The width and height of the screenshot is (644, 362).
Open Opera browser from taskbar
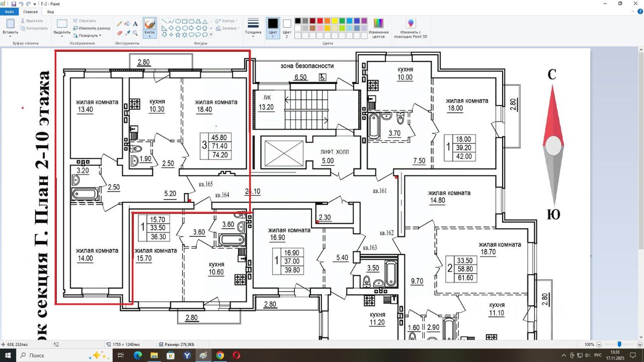point(236,355)
